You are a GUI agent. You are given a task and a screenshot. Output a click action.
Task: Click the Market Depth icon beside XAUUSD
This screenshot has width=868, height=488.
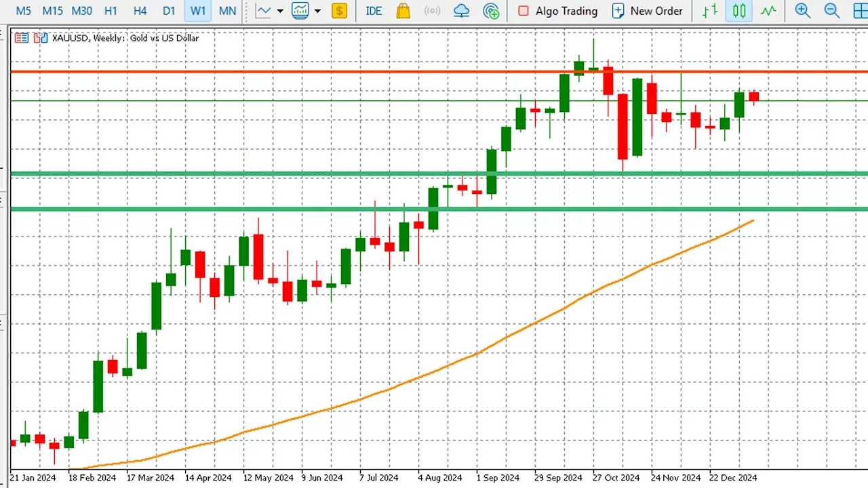pos(22,38)
